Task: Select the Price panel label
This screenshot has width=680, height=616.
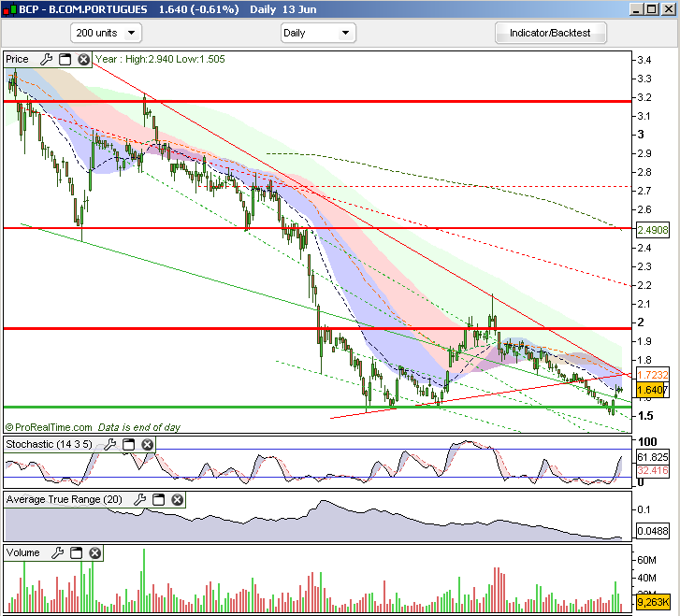Action: click(x=17, y=59)
